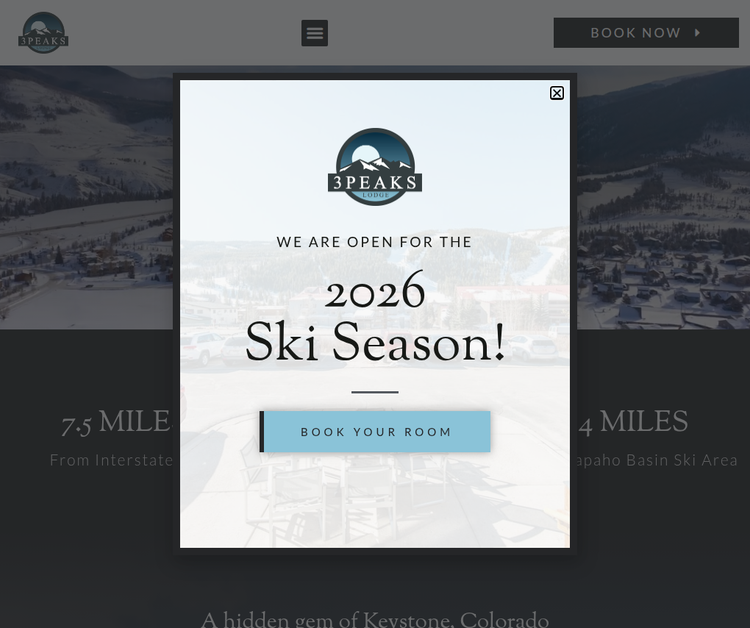Click the divider line under Ski Season
The image size is (750, 628).
click(375, 392)
